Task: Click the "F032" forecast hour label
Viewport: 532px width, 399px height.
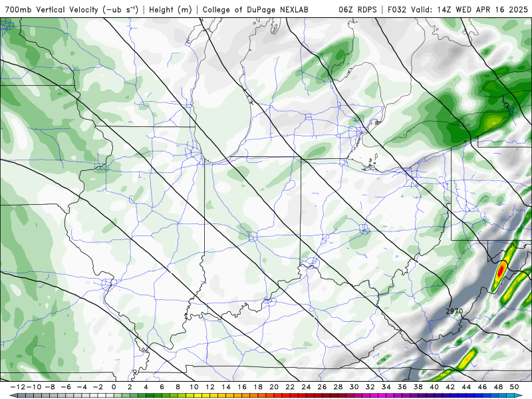Action: [396, 10]
